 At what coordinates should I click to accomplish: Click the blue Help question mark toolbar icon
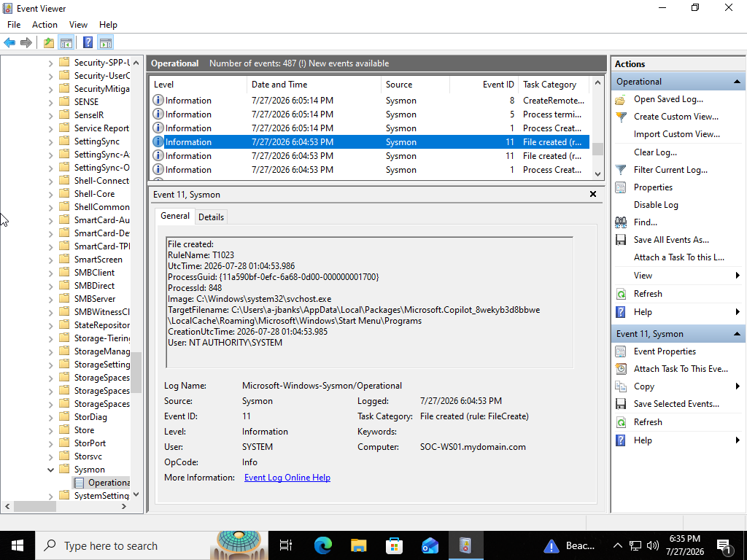(88, 43)
